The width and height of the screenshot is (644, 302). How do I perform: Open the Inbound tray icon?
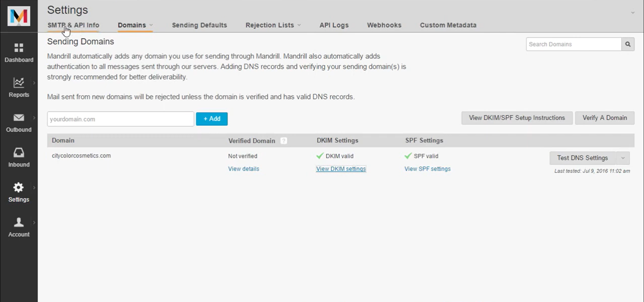point(19,152)
